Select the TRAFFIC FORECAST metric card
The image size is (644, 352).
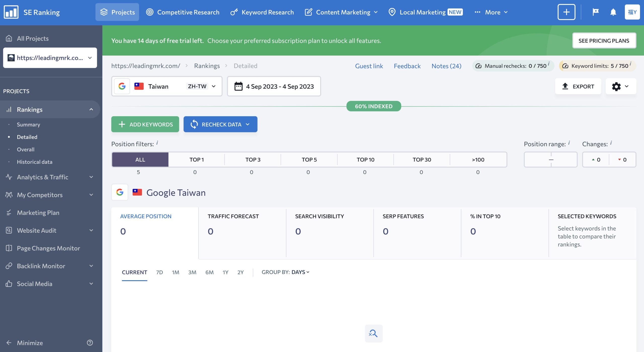point(242,232)
